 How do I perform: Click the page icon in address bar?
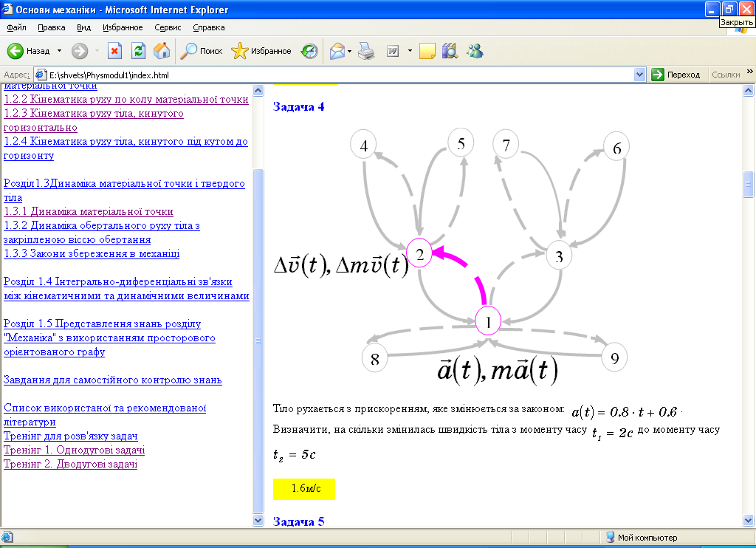(41, 75)
